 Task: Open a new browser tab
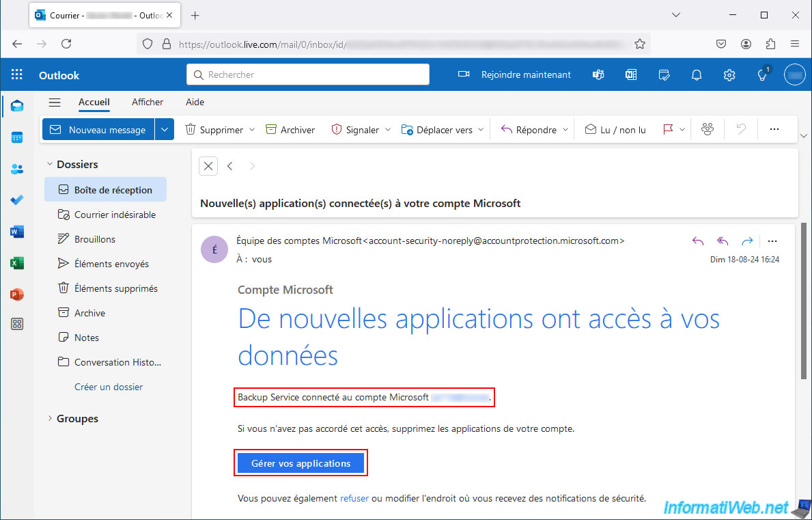coord(195,16)
